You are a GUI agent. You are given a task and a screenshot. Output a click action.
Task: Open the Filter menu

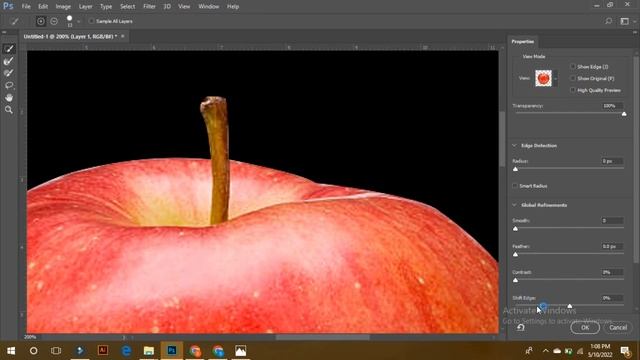coord(149,7)
